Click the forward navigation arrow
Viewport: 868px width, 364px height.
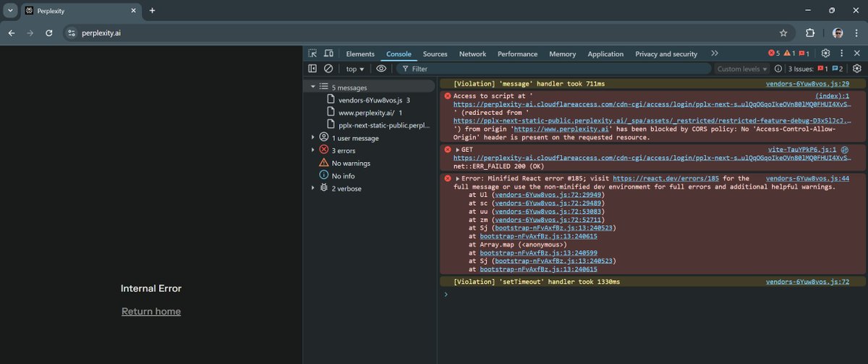point(30,33)
